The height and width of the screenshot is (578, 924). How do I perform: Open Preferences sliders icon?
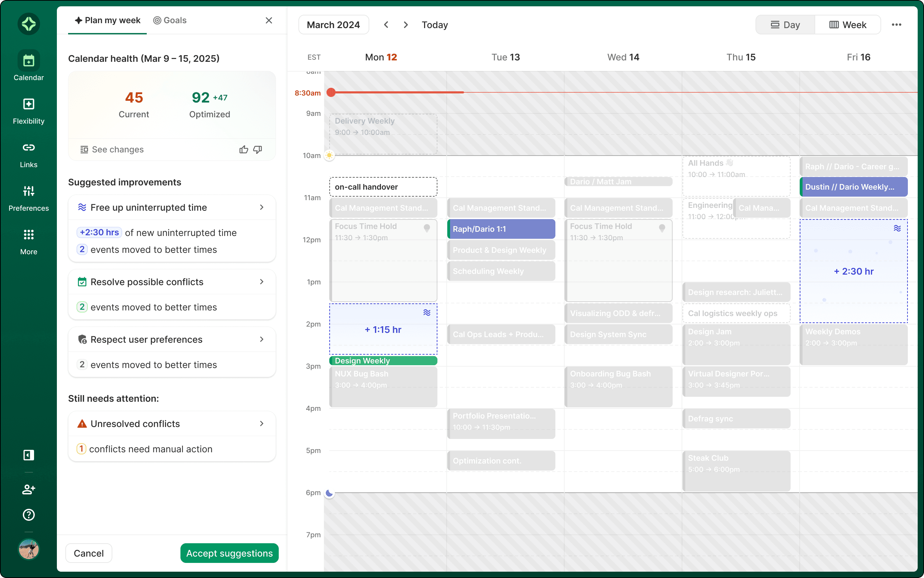pyautogui.click(x=29, y=191)
